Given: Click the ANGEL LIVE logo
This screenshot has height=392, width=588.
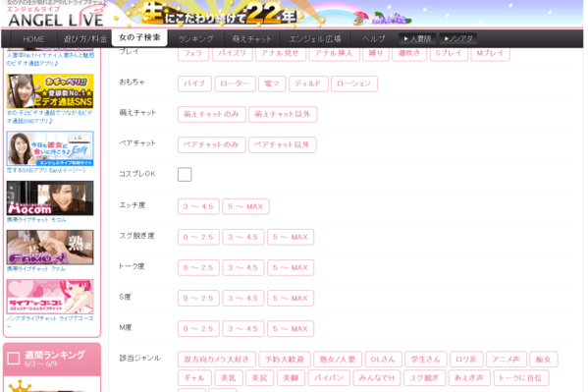Looking at the screenshot, I should click(56, 17).
